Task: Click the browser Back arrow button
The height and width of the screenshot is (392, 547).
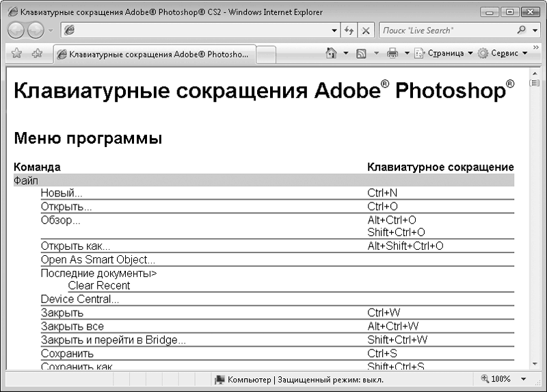Action: click(16, 31)
